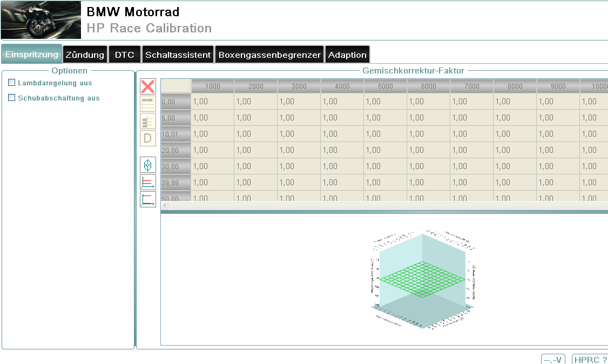Click the row axis edit icon

point(147,104)
